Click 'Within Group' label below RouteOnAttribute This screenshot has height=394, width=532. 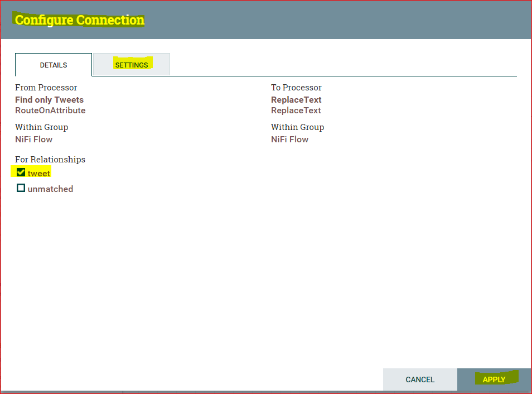(42, 127)
